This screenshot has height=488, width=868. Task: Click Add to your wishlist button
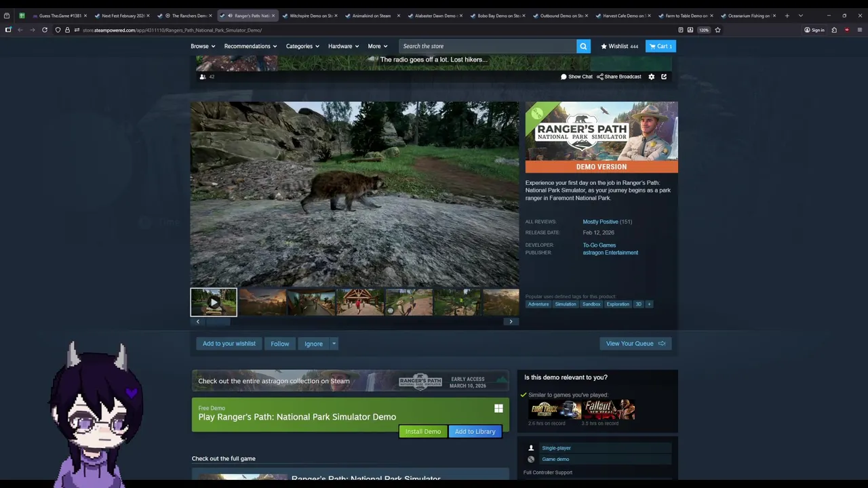click(x=229, y=344)
